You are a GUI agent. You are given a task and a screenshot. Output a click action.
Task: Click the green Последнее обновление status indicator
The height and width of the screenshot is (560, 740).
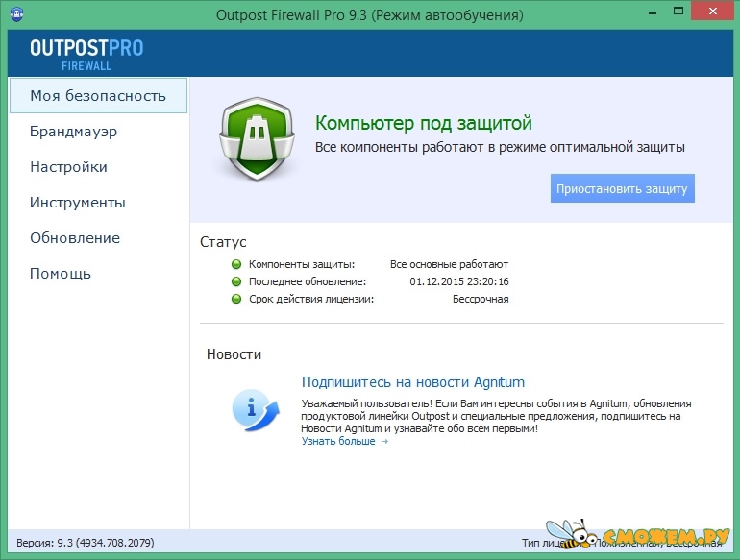236,281
